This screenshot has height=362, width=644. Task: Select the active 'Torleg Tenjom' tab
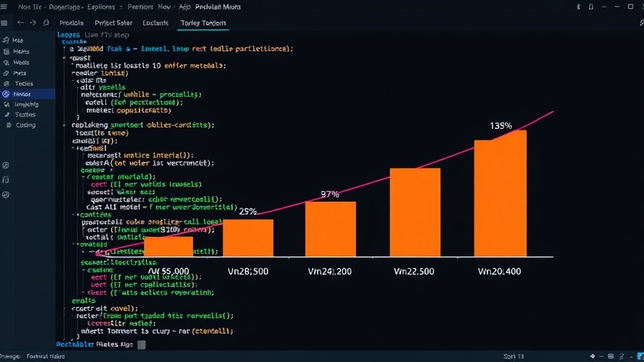pyautogui.click(x=203, y=23)
